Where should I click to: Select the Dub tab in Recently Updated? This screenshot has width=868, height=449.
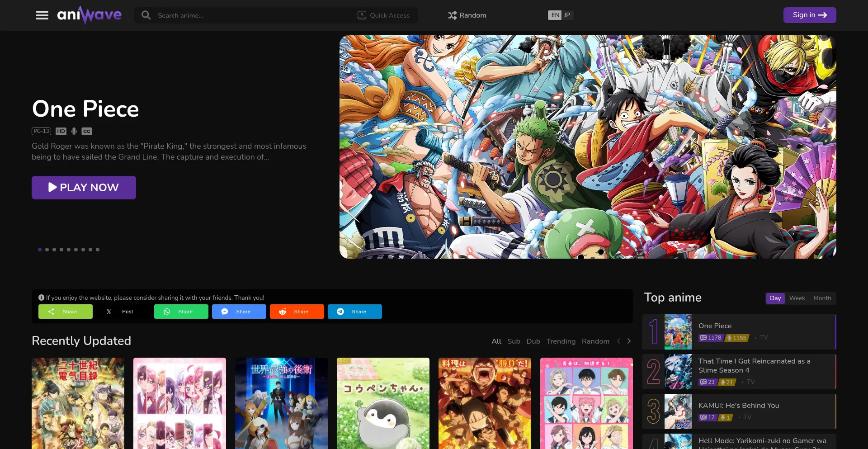click(x=533, y=341)
